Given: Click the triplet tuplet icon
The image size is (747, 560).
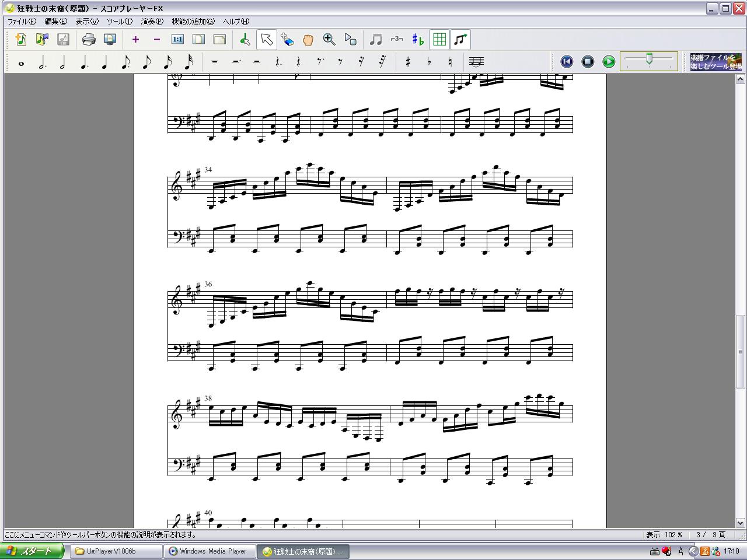Looking at the screenshot, I should [397, 40].
